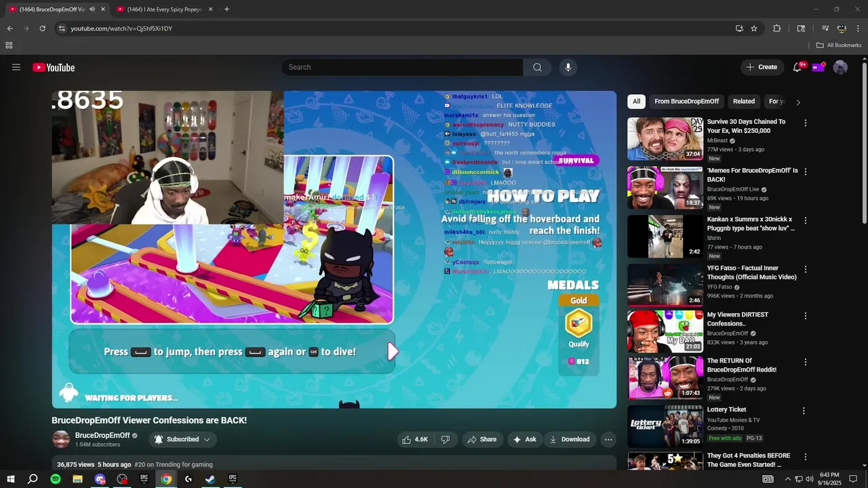Viewport: 868px width, 488px height.
Task: Open Windows Start menu
Action: [x=10, y=479]
